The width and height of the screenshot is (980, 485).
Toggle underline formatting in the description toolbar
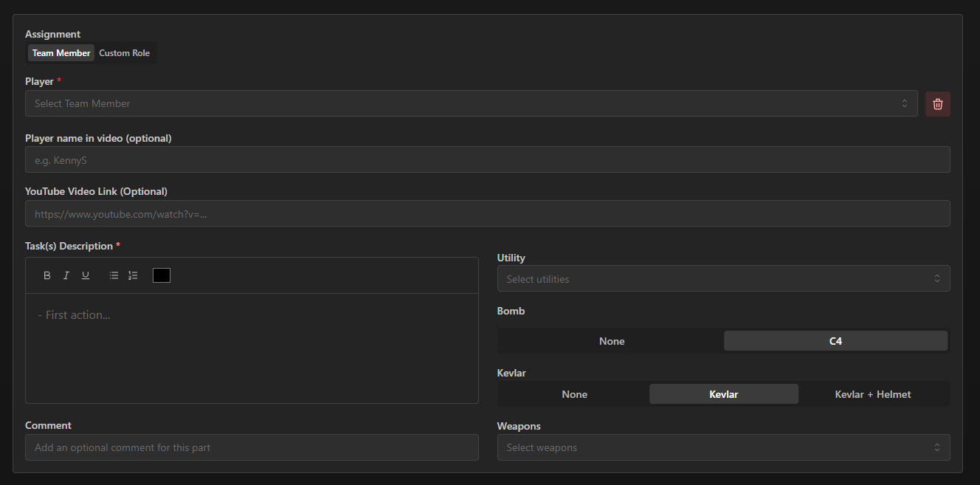pos(85,275)
